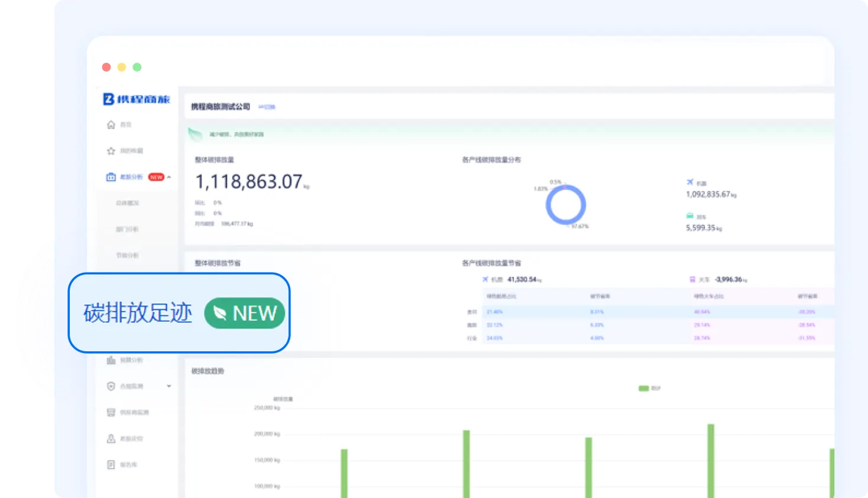Click the person location sidebar icon
This screenshot has width=868, height=498.
coord(111,438)
